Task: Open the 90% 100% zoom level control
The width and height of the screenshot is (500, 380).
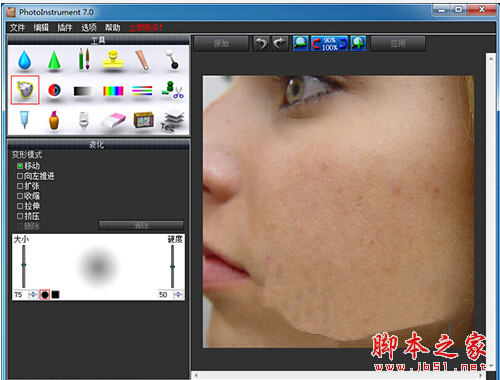Action: pos(329,43)
